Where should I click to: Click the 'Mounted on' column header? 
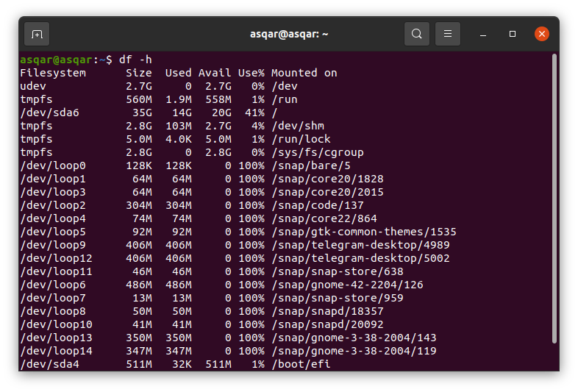tap(304, 73)
